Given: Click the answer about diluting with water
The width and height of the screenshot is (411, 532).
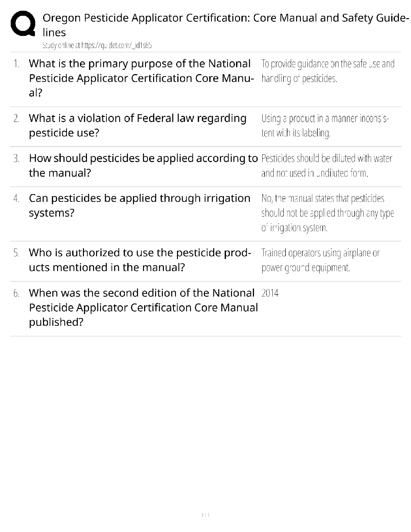Looking at the screenshot, I should tap(326, 166).
